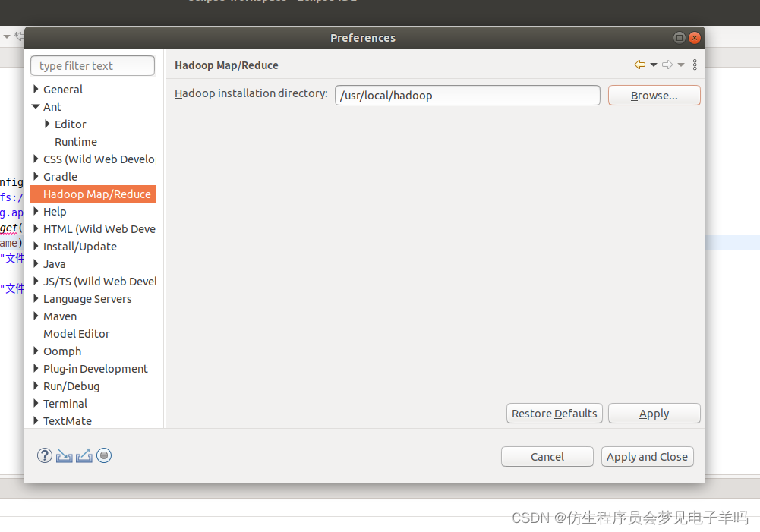Select the Editor item under Ant

[71, 124]
